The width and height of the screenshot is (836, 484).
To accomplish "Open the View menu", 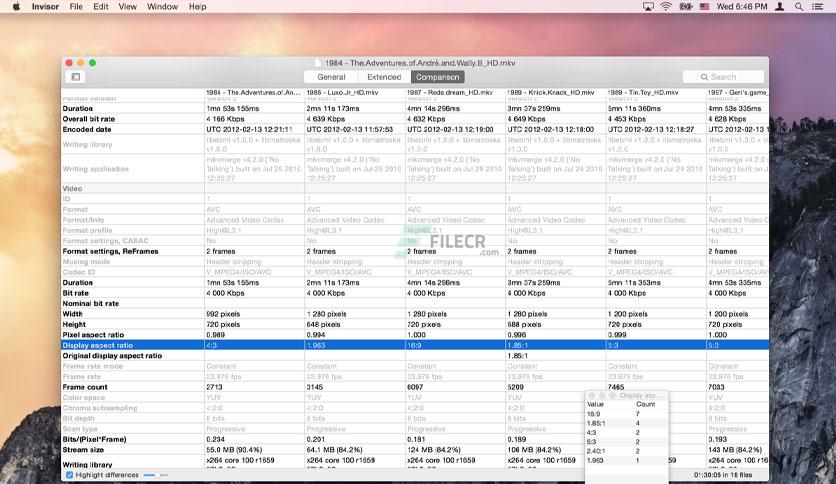I will (x=127, y=6).
